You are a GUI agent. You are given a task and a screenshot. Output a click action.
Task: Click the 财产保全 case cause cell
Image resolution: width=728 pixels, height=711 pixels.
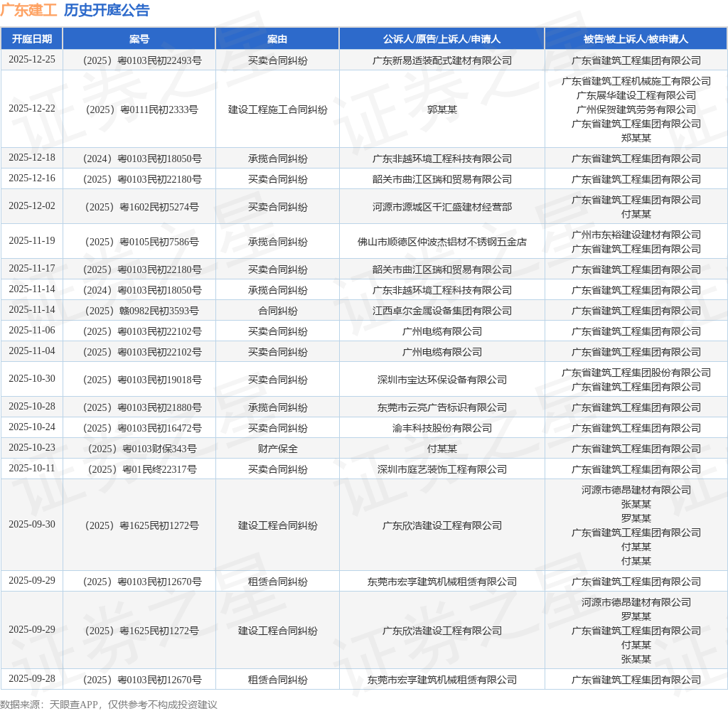tap(278, 449)
